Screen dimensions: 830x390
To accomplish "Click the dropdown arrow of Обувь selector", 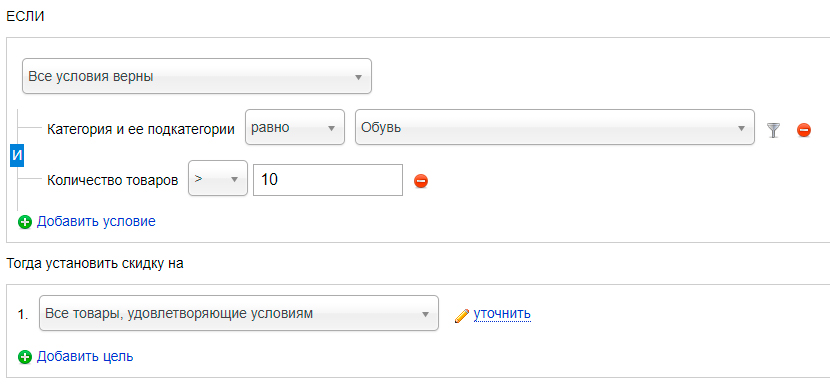I will pos(741,129).
